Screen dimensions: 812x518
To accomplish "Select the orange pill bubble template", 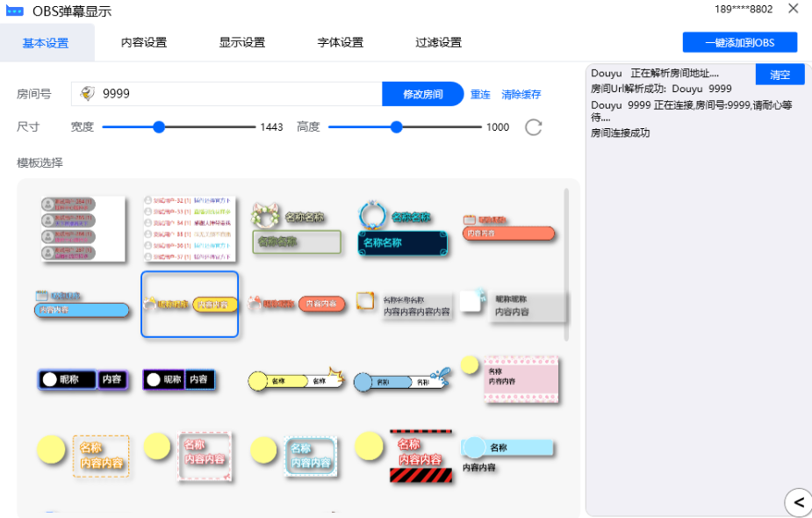I will tap(508, 228).
